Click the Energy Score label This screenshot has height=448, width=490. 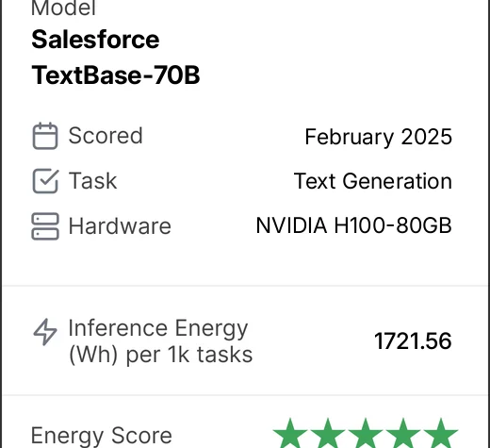(x=102, y=436)
